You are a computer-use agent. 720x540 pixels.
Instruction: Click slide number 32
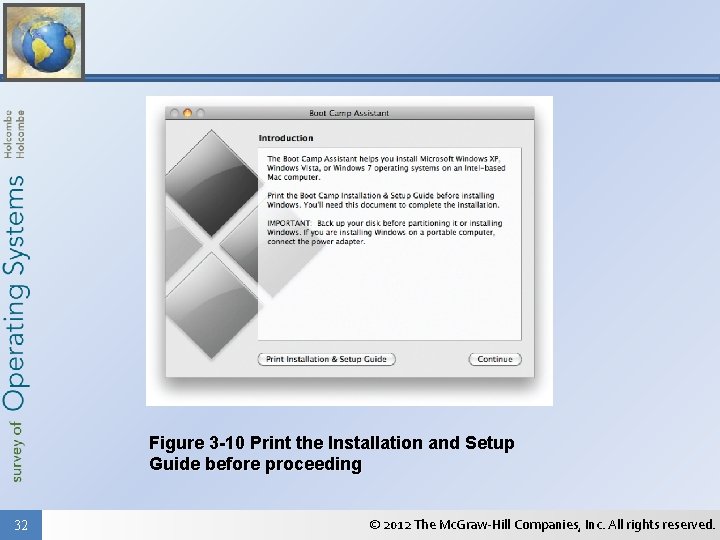click(21, 525)
